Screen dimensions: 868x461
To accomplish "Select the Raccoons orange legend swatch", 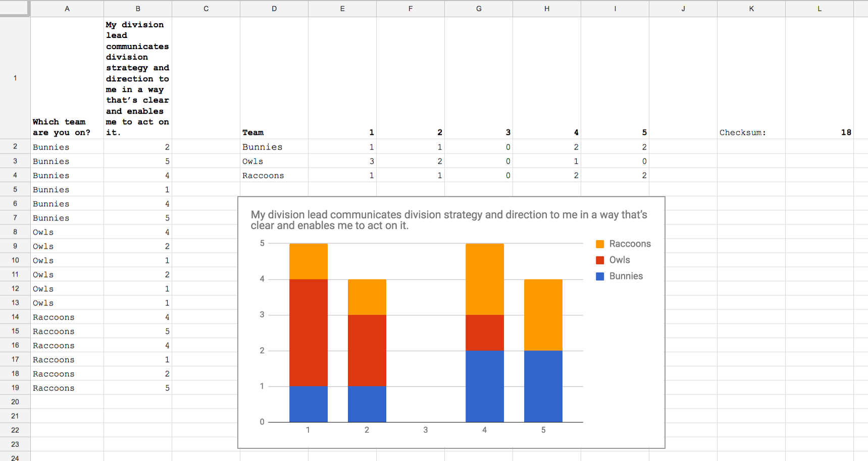I will coord(600,244).
